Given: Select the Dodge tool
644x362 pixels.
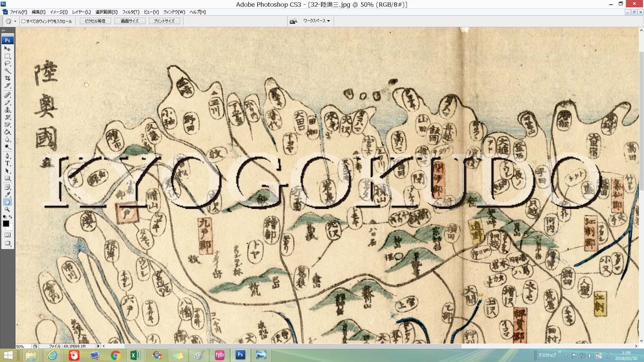Looking at the screenshot, I should point(8,147).
